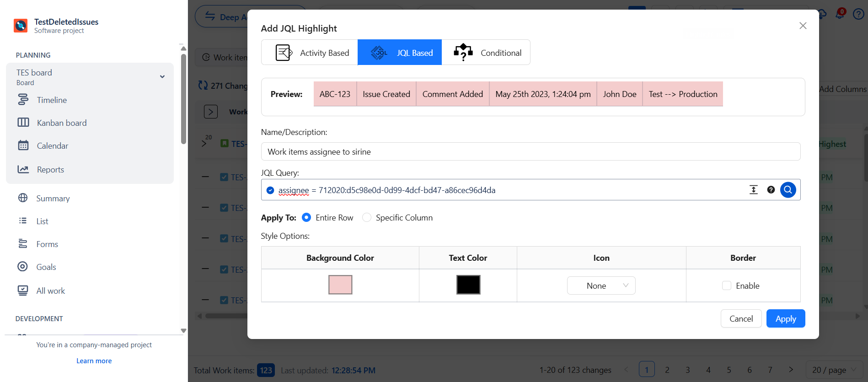Click the JQL query help question icon

point(771,190)
